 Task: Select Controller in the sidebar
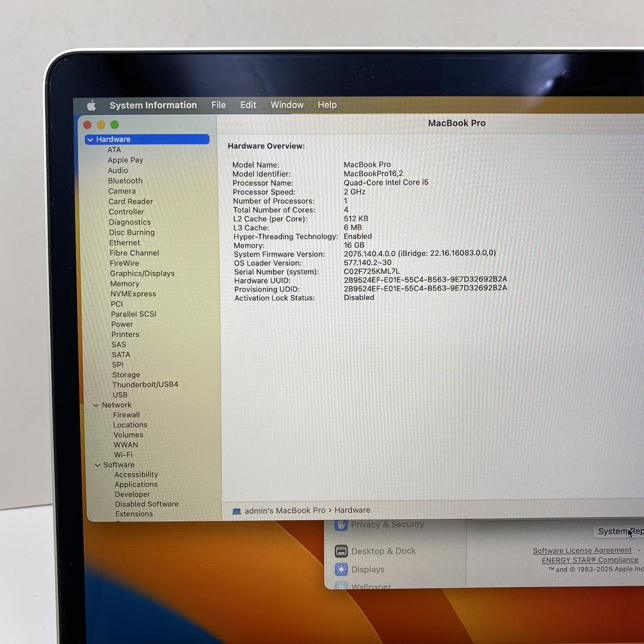click(x=126, y=212)
